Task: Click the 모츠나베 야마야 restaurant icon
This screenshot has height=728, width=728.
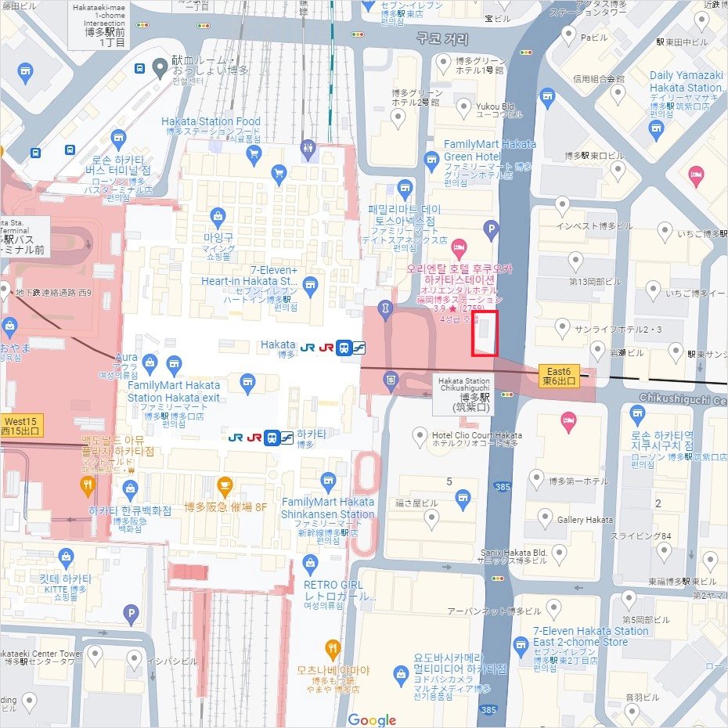Action: coord(332,649)
